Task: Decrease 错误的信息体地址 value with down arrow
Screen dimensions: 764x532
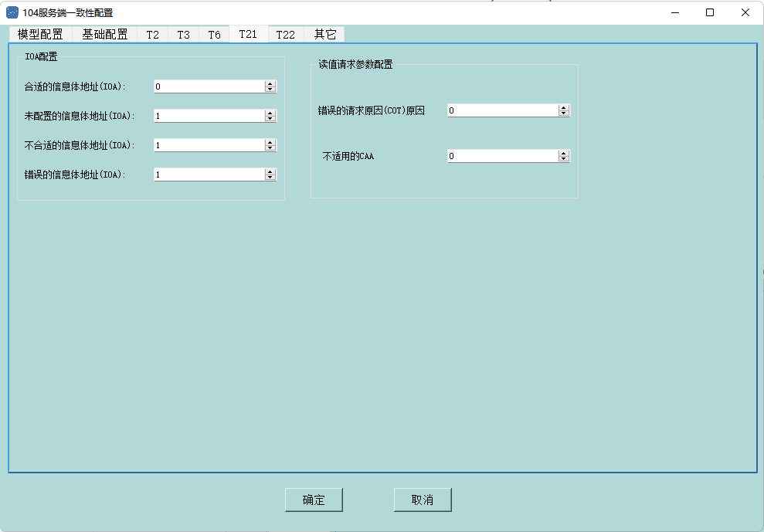Action: (270, 177)
